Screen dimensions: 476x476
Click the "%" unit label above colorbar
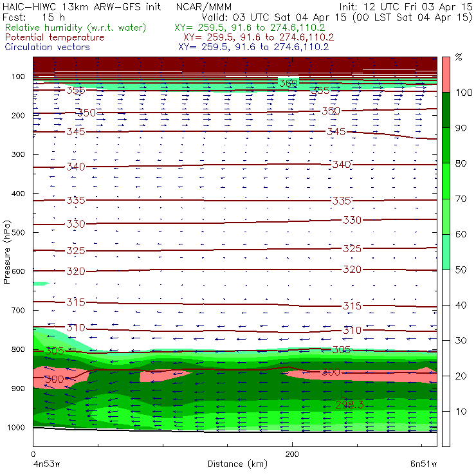pos(459,57)
